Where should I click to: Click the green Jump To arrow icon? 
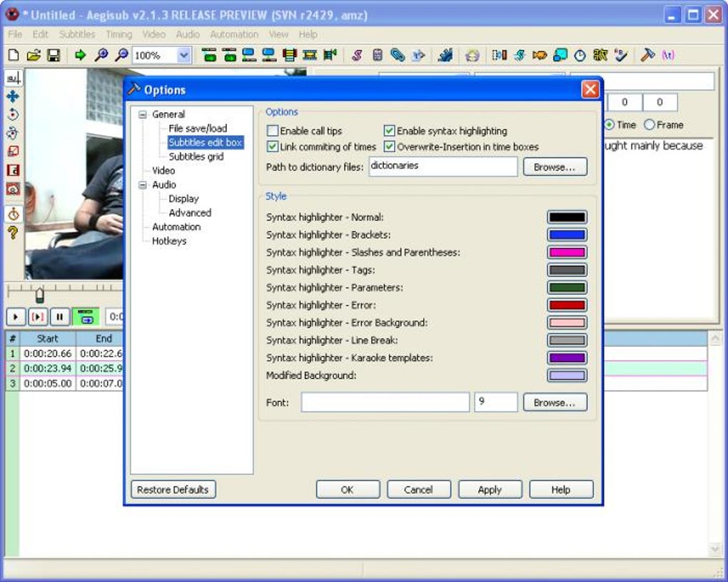coord(81,55)
